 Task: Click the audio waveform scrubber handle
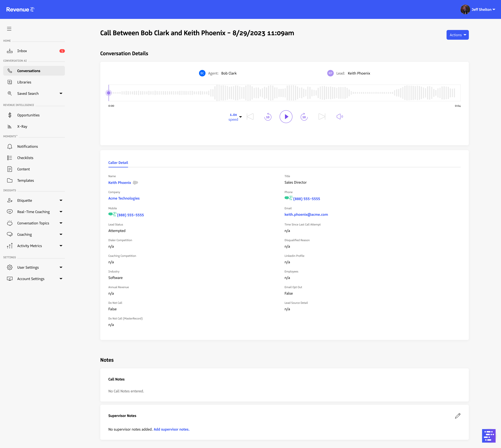[109, 93]
